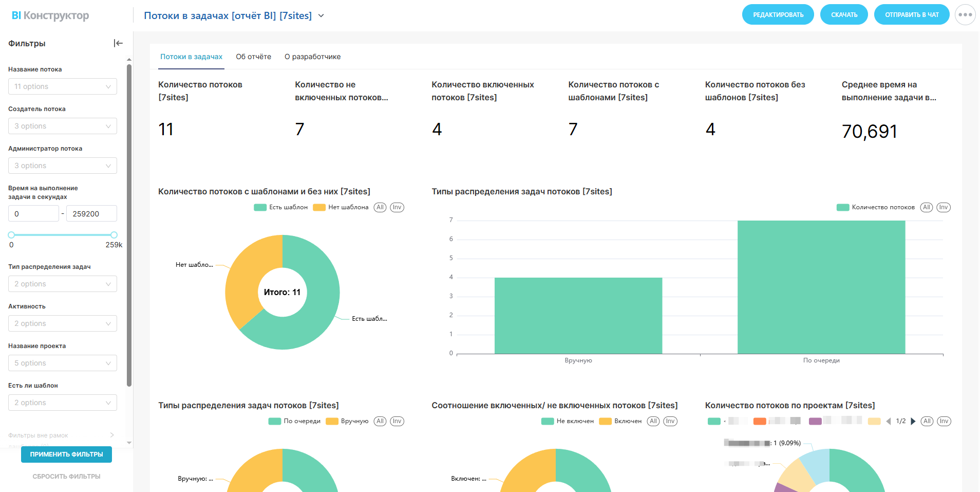Switch to Об отчёте tab
This screenshot has height=492, width=980.
253,57
